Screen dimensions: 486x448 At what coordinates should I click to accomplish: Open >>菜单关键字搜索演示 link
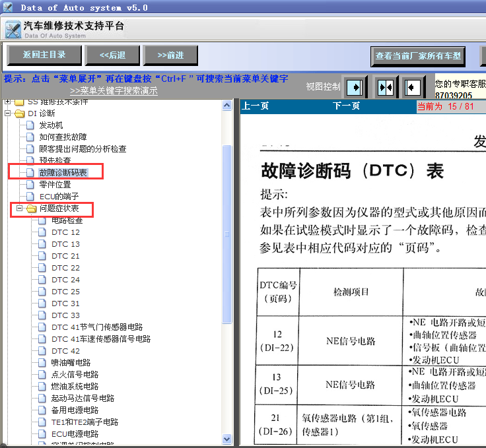coord(114,90)
